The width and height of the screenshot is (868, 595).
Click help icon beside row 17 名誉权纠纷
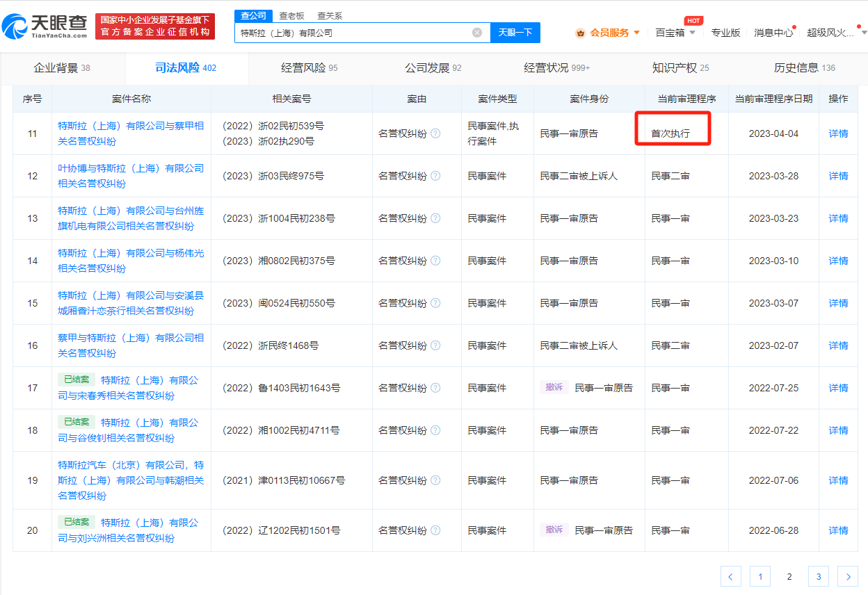[435, 388]
